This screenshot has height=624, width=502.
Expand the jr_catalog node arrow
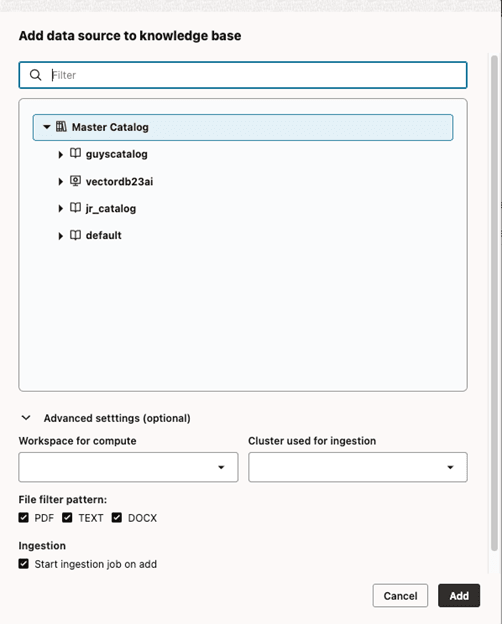(x=61, y=209)
